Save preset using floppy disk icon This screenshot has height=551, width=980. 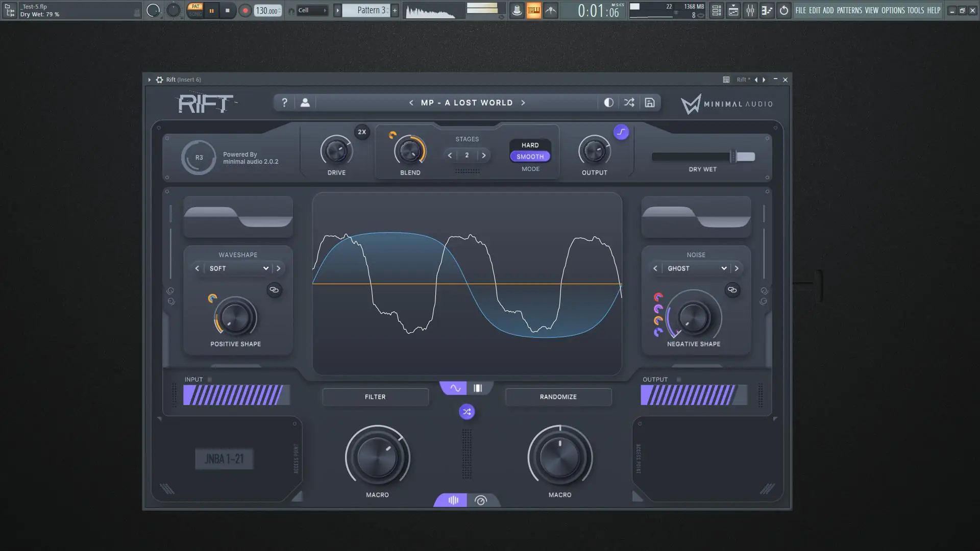click(650, 103)
